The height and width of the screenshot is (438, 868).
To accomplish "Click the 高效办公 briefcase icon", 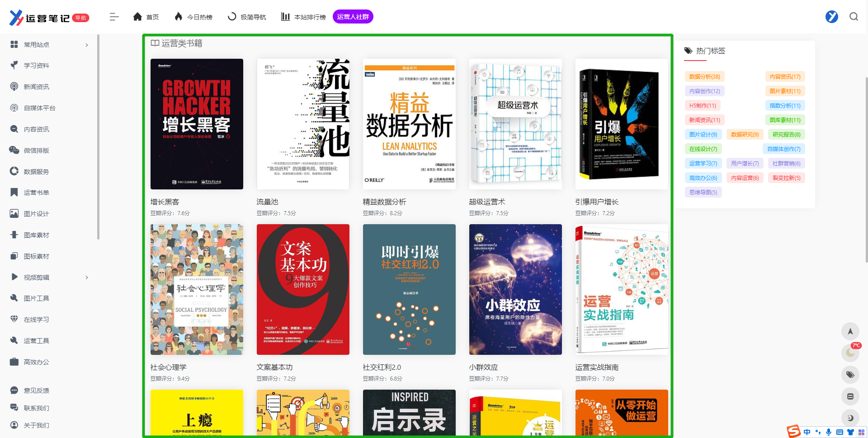I will click(x=14, y=362).
